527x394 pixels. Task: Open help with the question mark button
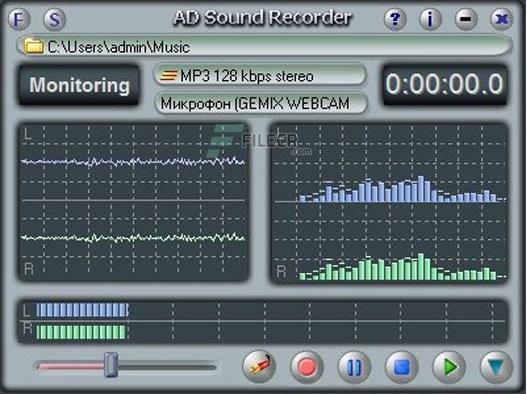point(395,18)
